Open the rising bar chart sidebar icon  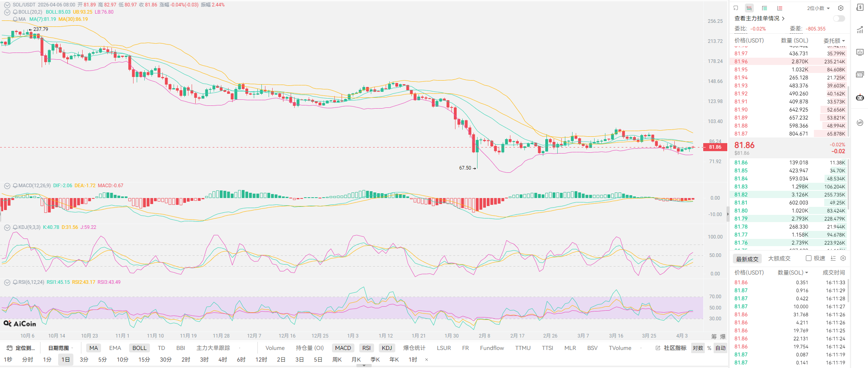click(x=860, y=30)
